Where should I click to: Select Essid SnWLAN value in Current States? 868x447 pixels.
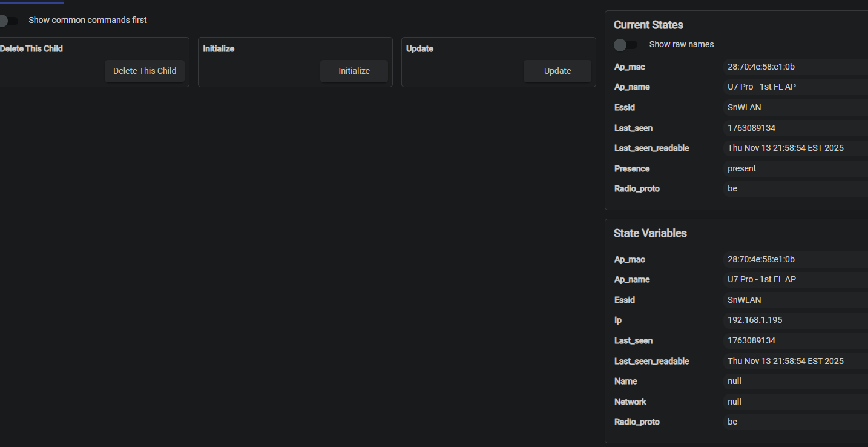click(745, 107)
